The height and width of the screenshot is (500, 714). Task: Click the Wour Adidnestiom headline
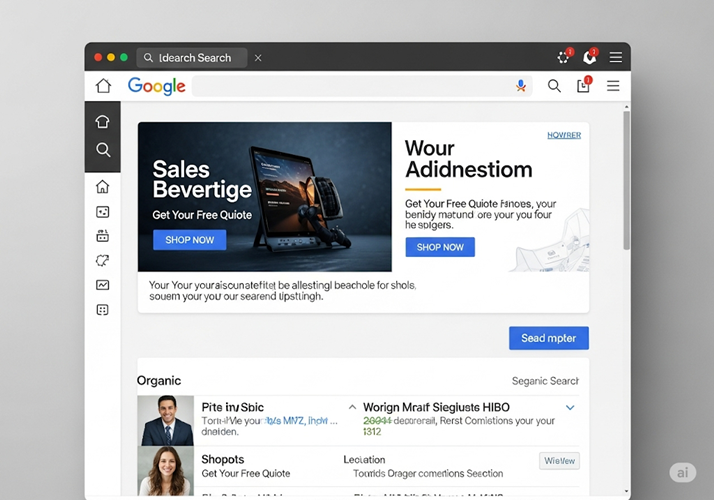point(469,159)
